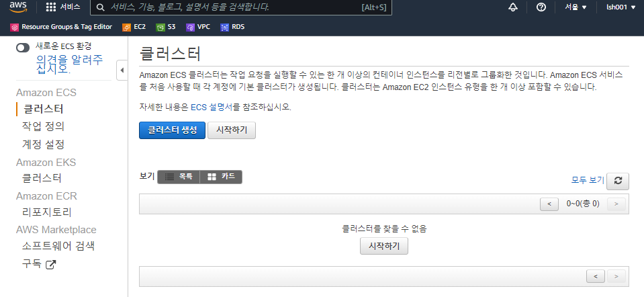Follow the ECS 설명서 documentation link
Viewport: 644px width, 297px height.
pyautogui.click(x=212, y=108)
